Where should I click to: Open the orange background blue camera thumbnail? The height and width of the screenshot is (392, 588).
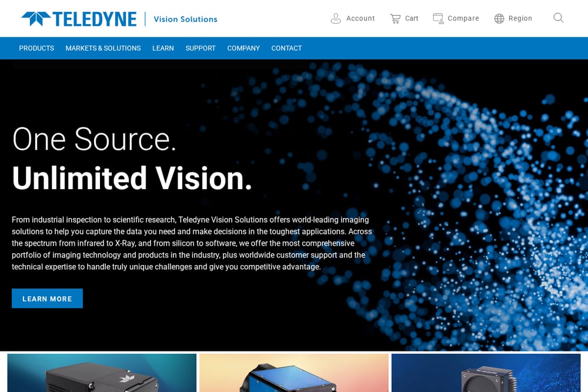coord(294,373)
